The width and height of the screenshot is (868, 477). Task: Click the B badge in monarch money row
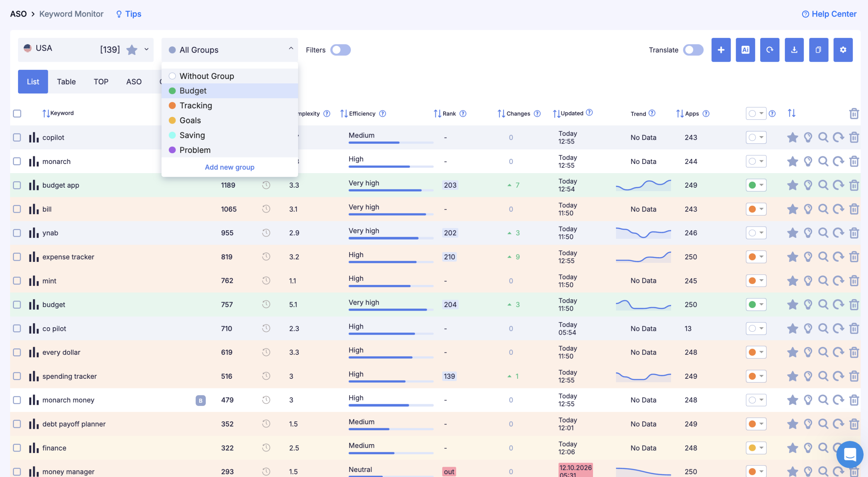pyautogui.click(x=201, y=400)
